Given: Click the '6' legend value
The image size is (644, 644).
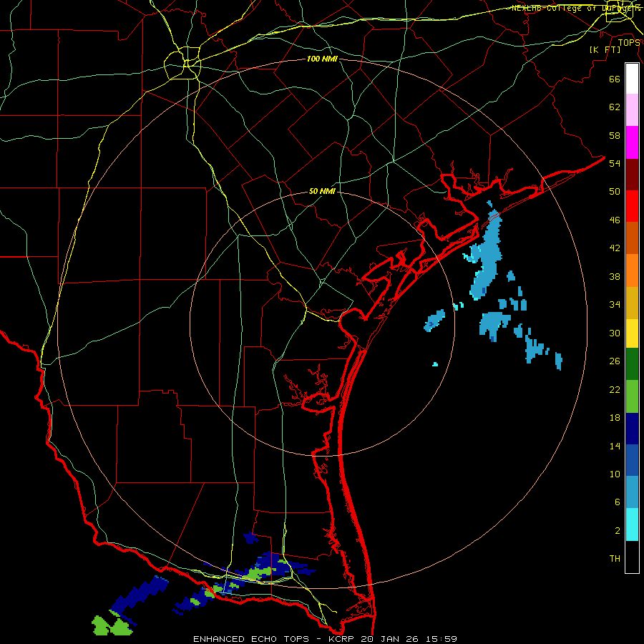Looking at the screenshot, I should [618, 502].
